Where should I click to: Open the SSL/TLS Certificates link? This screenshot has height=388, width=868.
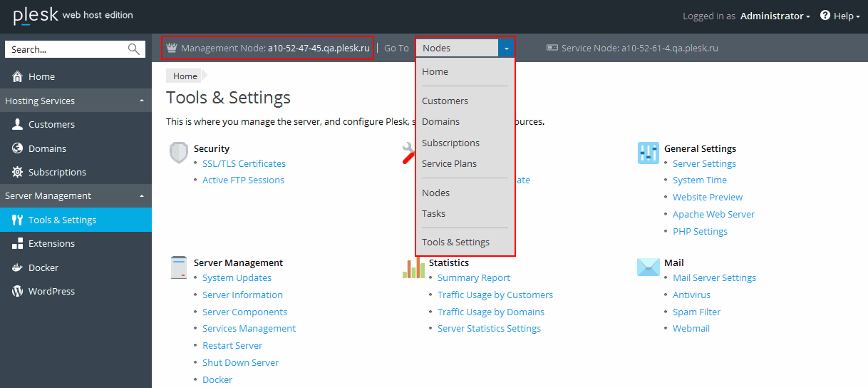(244, 163)
